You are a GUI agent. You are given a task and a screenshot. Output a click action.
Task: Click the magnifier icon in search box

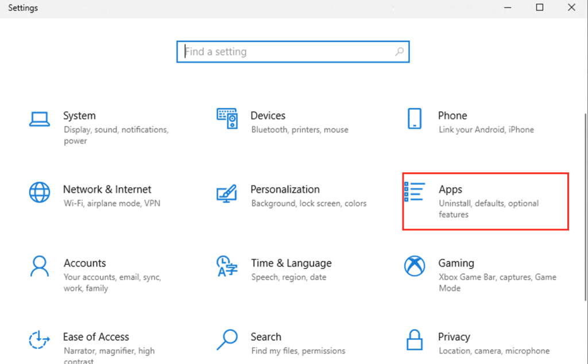point(399,52)
